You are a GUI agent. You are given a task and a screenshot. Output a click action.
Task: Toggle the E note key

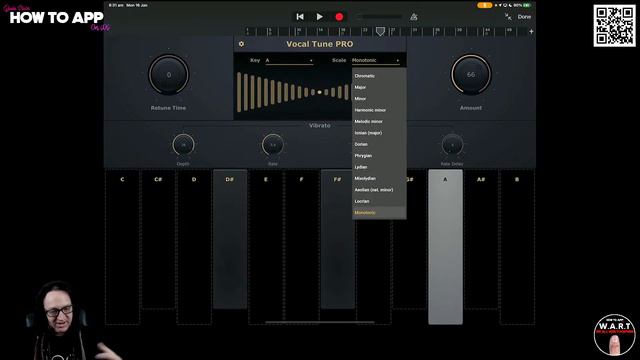tap(266, 247)
